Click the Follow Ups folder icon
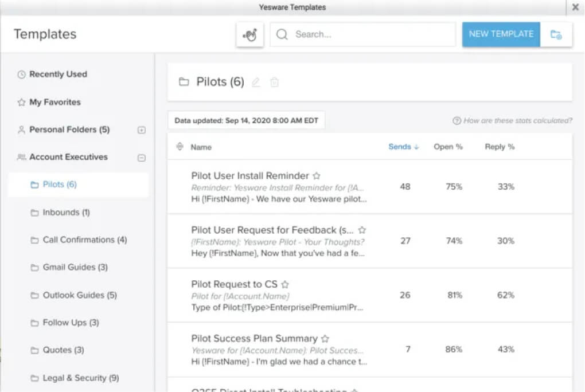The height and width of the screenshot is (392, 585). pos(34,323)
